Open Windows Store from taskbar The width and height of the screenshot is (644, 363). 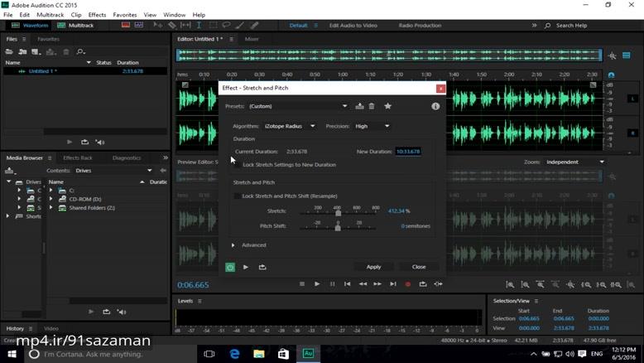coord(283,354)
